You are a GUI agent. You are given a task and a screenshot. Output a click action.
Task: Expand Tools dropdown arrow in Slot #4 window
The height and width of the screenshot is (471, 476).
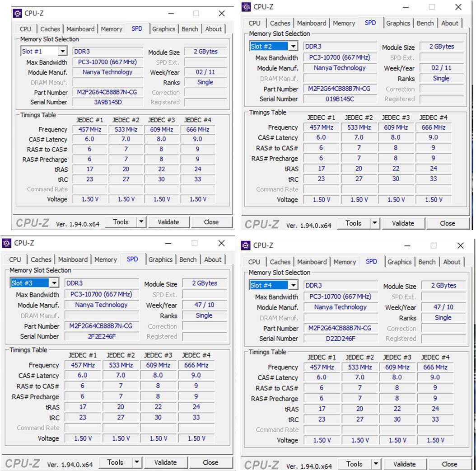click(376, 464)
